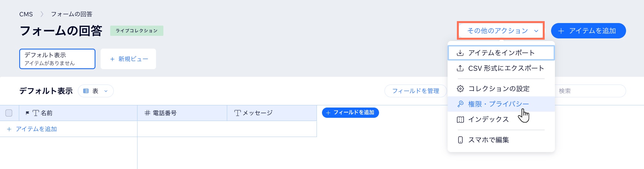Open the その他のアクション dropdown
The height and width of the screenshot is (169, 644).
tap(501, 31)
